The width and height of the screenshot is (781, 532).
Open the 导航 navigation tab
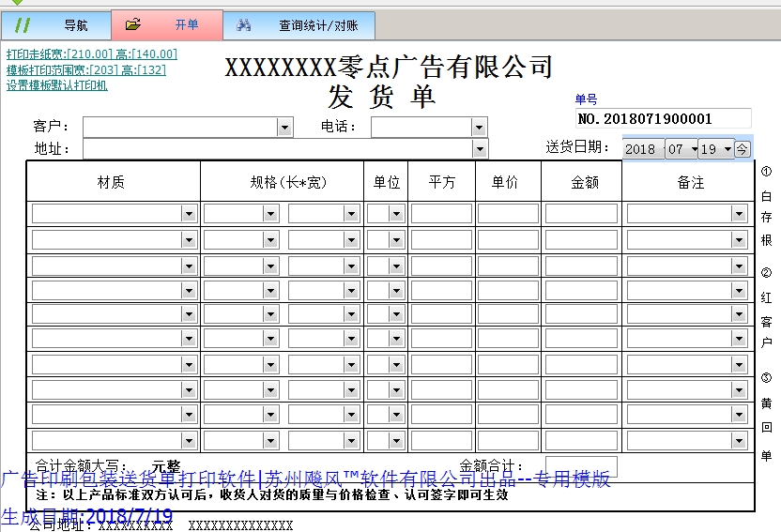pos(75,25)
